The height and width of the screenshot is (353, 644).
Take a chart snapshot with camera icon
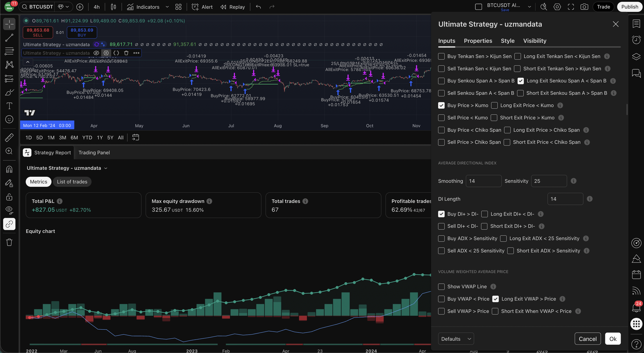pos(584,7)
